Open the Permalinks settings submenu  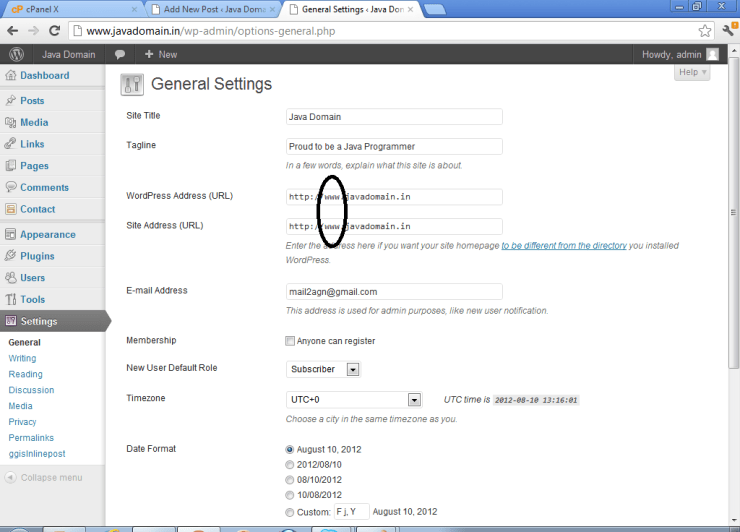[31, 438]
